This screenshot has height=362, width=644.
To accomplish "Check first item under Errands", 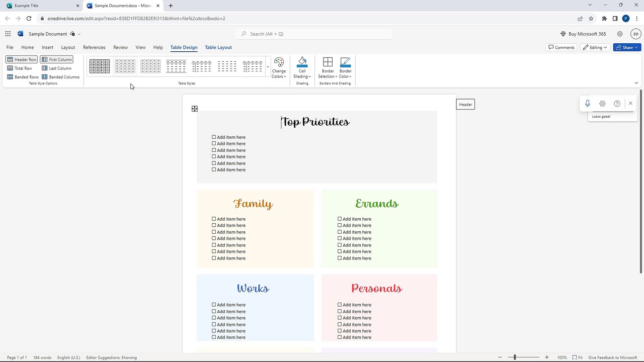I will (x=340, y=219).
